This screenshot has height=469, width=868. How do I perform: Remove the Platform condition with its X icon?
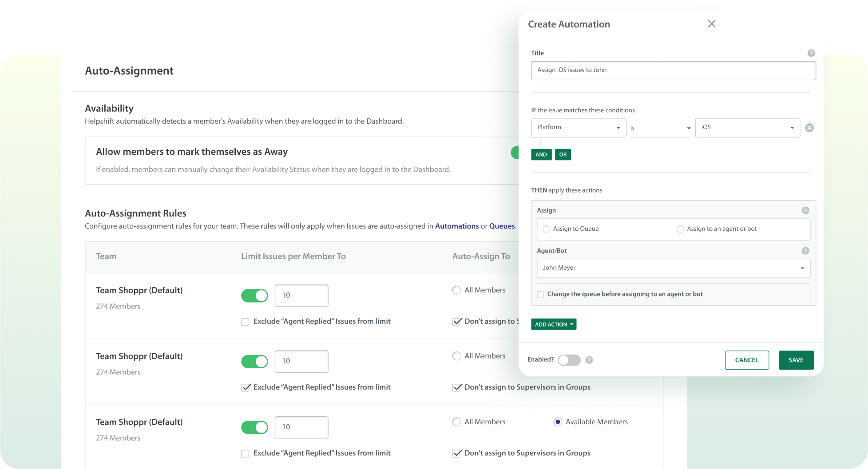coord(809,127)
